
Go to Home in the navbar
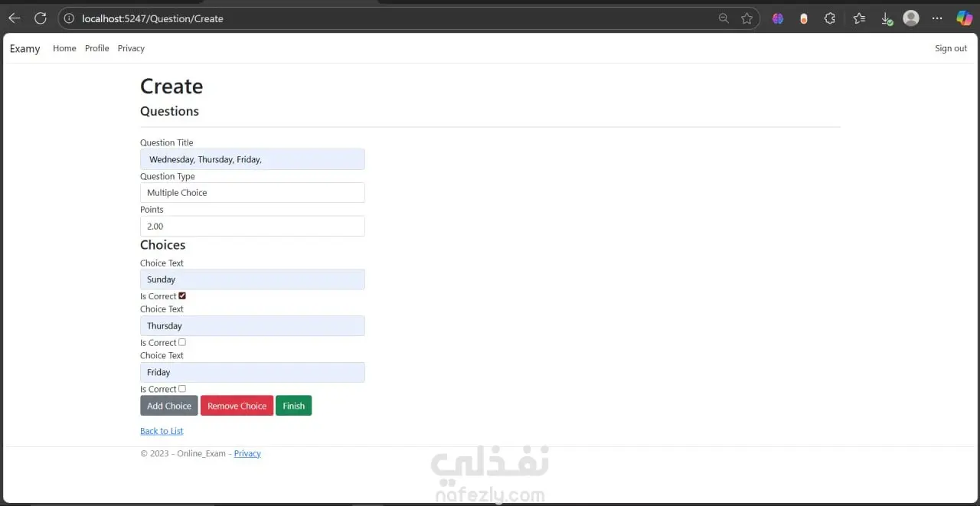point(64,48)
